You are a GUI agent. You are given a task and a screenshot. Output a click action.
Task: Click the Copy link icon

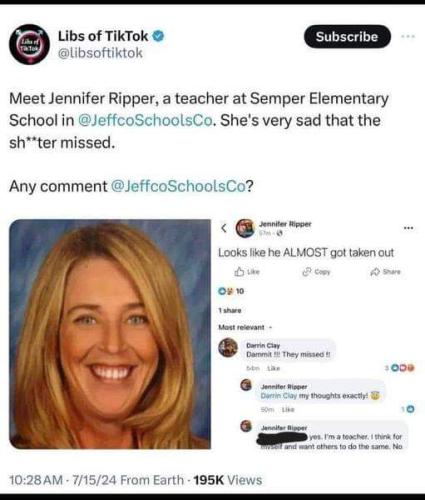point(306,272)
